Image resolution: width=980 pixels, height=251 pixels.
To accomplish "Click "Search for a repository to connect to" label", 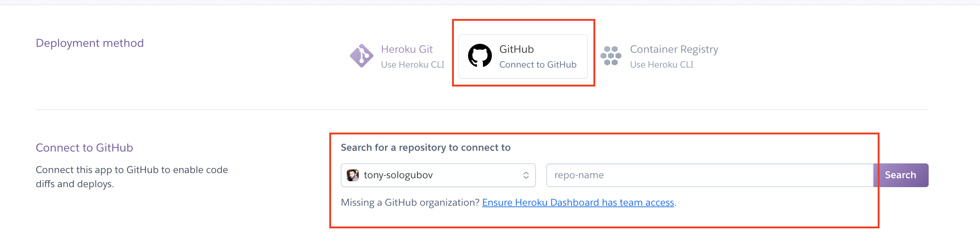I will (425, 148).
